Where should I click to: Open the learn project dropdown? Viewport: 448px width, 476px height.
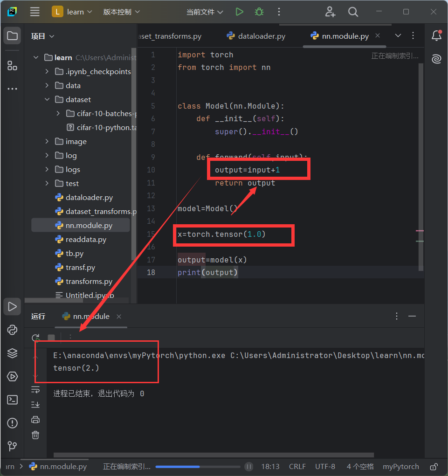click(72, 12)
